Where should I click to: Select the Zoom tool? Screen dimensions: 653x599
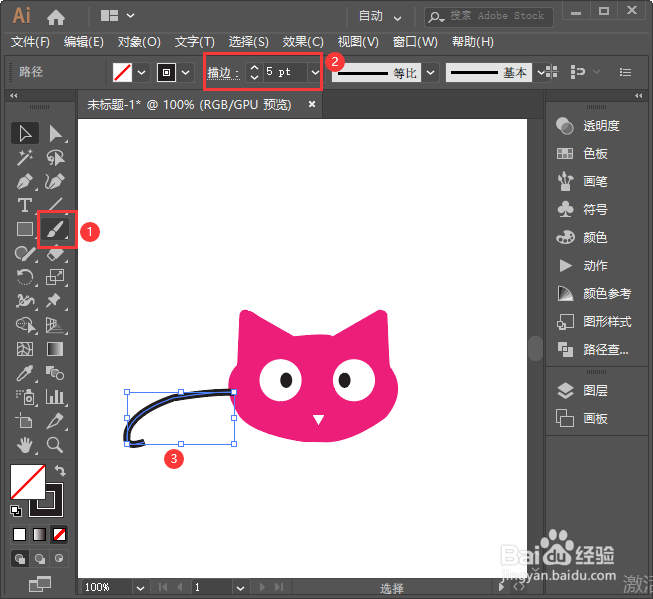(x=55, y=445)
